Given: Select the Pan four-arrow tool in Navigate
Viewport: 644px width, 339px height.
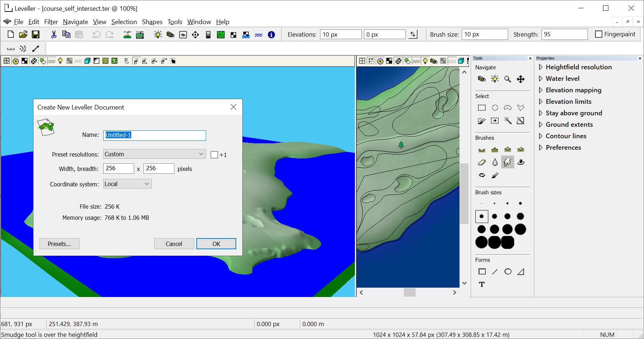Looking at the screenshot, I should [x=521, y=79].
